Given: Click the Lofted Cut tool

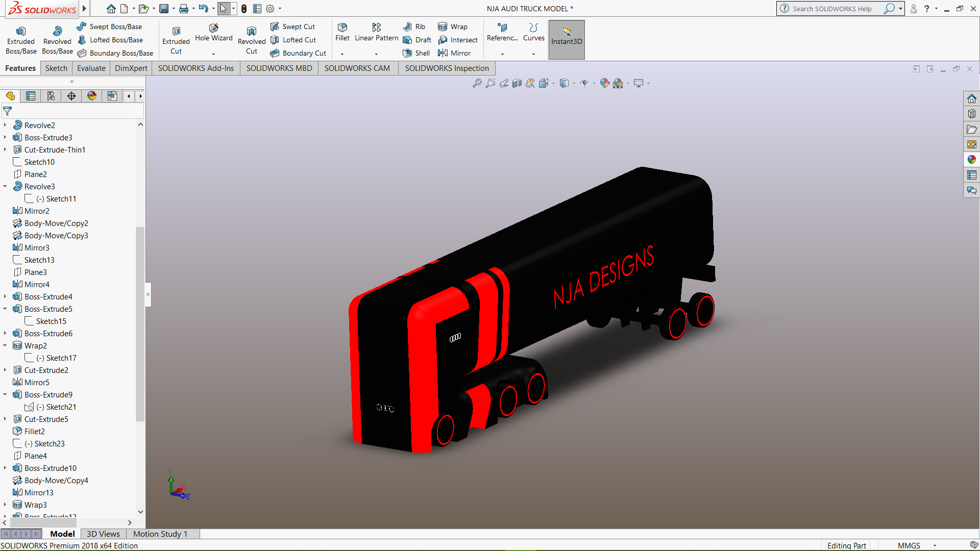Looking at the screenshot, I should tap(293, 40).
